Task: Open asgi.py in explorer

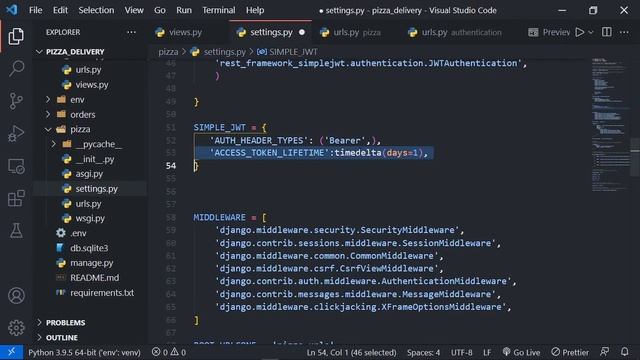Action: [89, 174]
